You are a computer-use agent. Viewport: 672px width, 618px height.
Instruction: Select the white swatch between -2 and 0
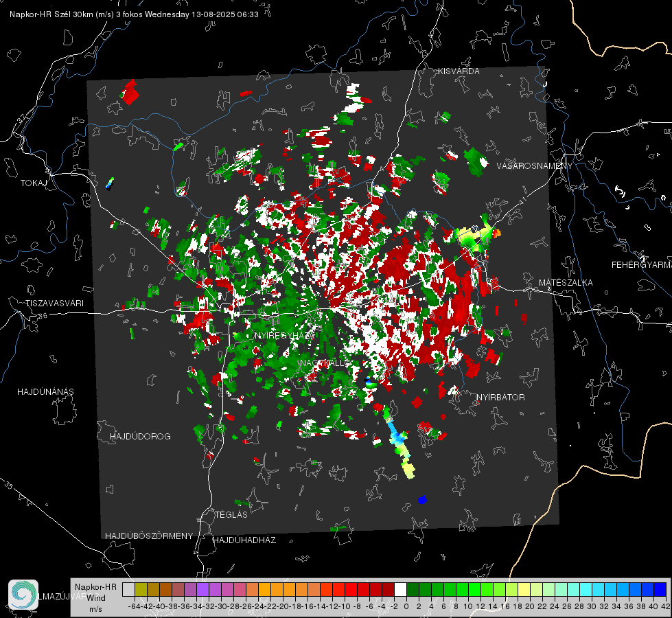tap(400, 589)
